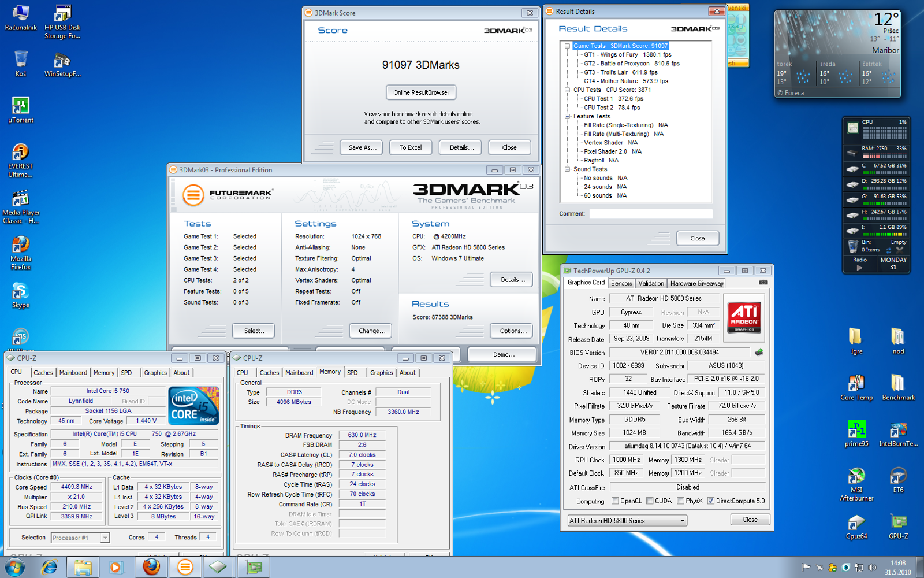Image resolution: width=924 pixels, height=578 pixels.
Task: Click Select... under 3DMark03 Tests
Action: point(255,331)
